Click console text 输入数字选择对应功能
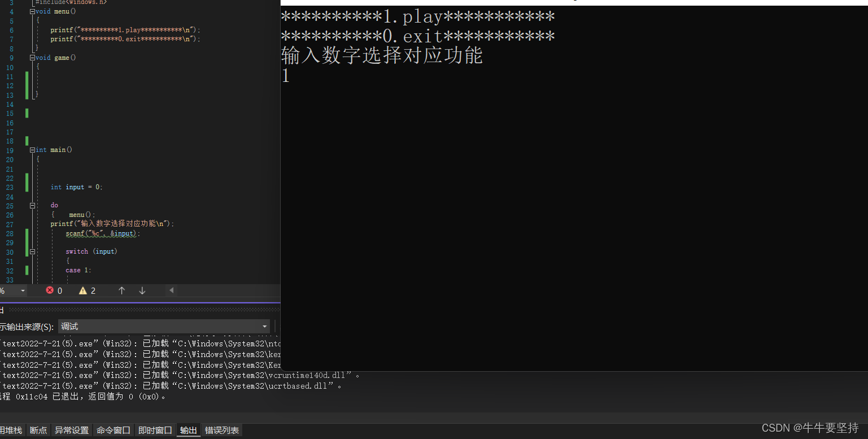The width and height of the screenshot is (868, 439). (x=382, y=56)
